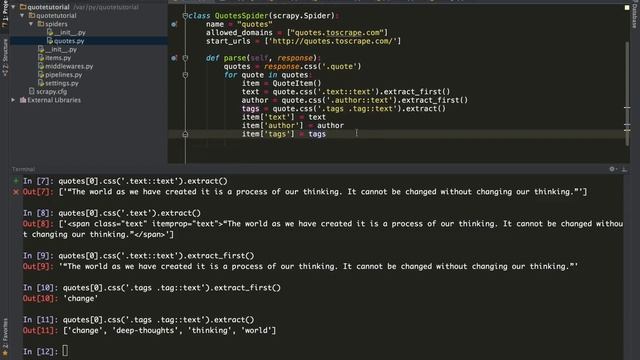Open the Favorites tool window tab
The image size is (640, 360).
point(5,337)
